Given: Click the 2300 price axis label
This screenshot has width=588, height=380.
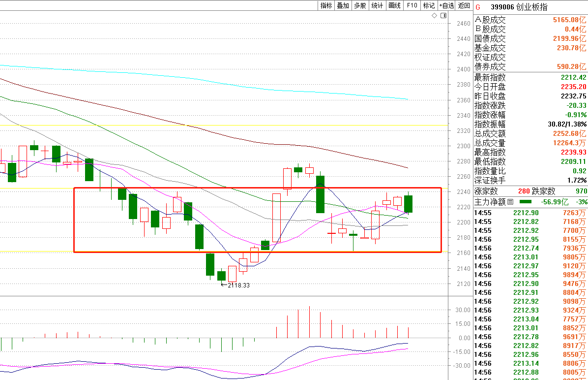Looking at the screenshot, I should 464,146.
